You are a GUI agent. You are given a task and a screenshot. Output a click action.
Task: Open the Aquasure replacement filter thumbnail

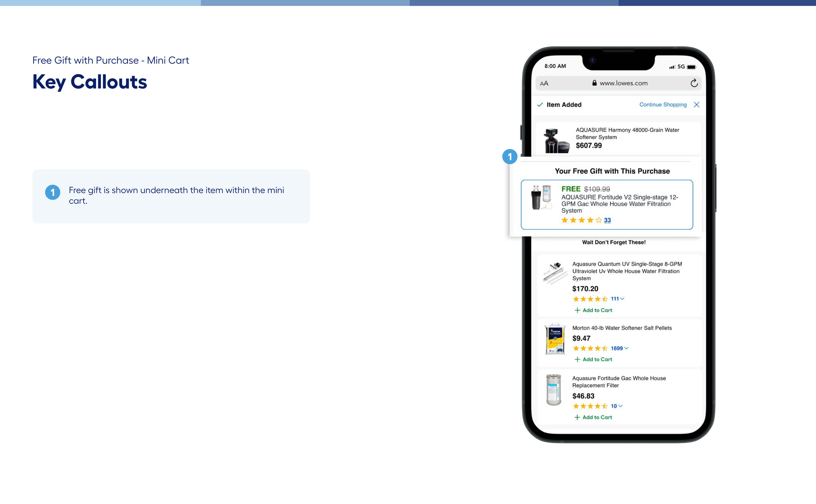click(554, 390)
